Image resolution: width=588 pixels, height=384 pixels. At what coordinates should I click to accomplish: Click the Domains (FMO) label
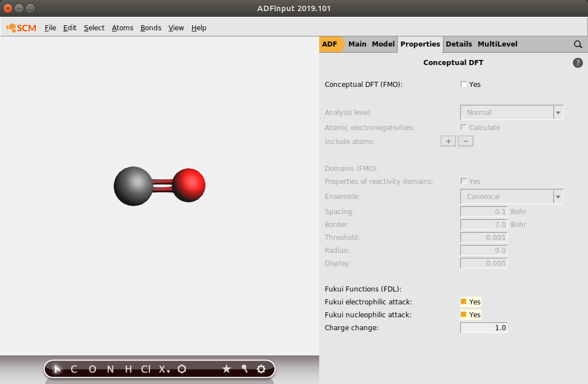pyautogui.click(x=351, y=169)
